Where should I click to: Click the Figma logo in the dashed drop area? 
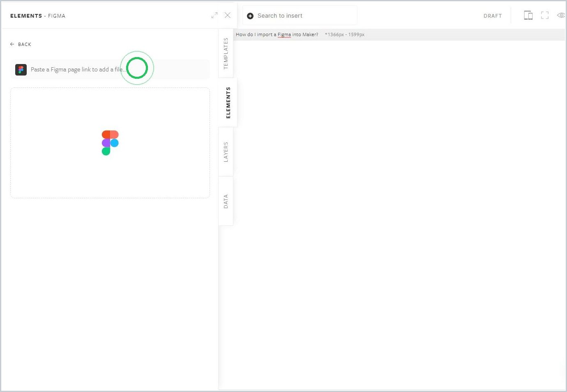click(x=110, y=143)
